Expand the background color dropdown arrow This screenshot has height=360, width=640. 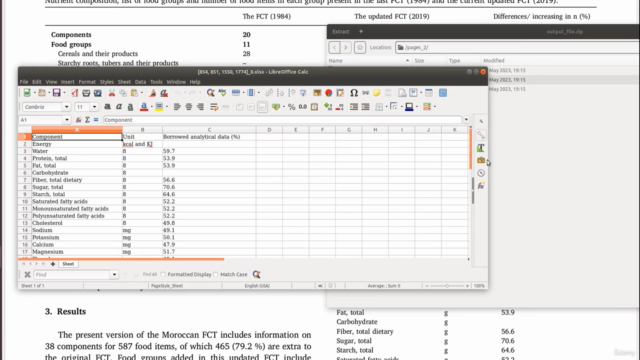tap(167, 107)
